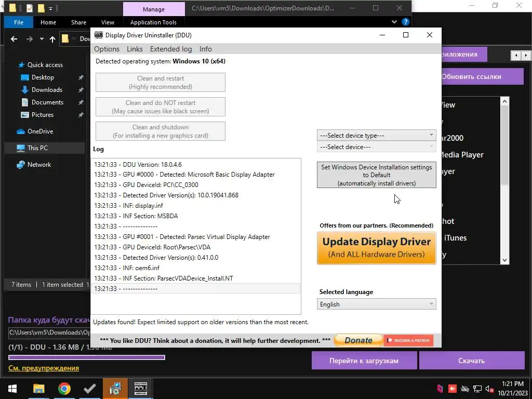
Task: Open the DDU taskbar icon
Action: [140, 389]
